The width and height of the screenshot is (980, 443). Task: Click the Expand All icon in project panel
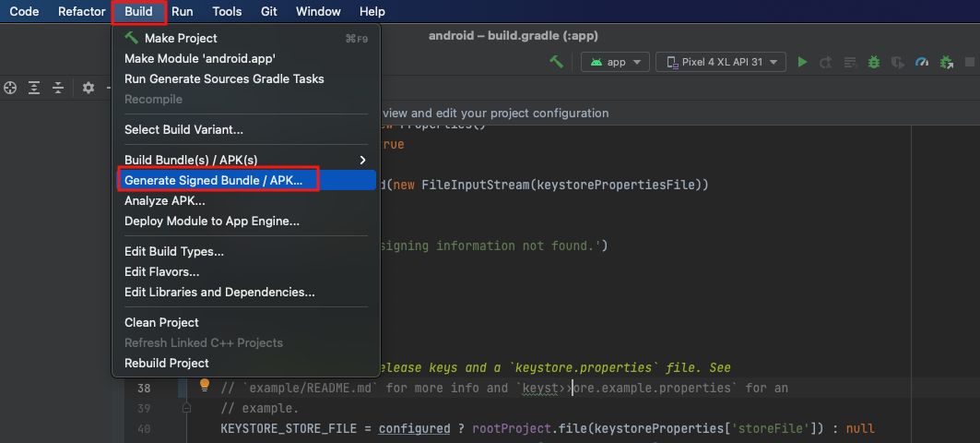34,88
